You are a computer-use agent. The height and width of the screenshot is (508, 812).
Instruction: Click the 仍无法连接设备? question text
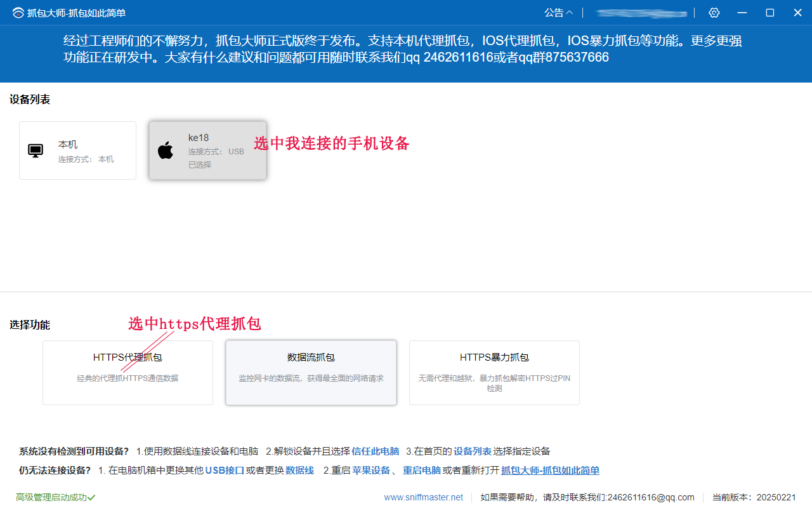coord(55,471)
